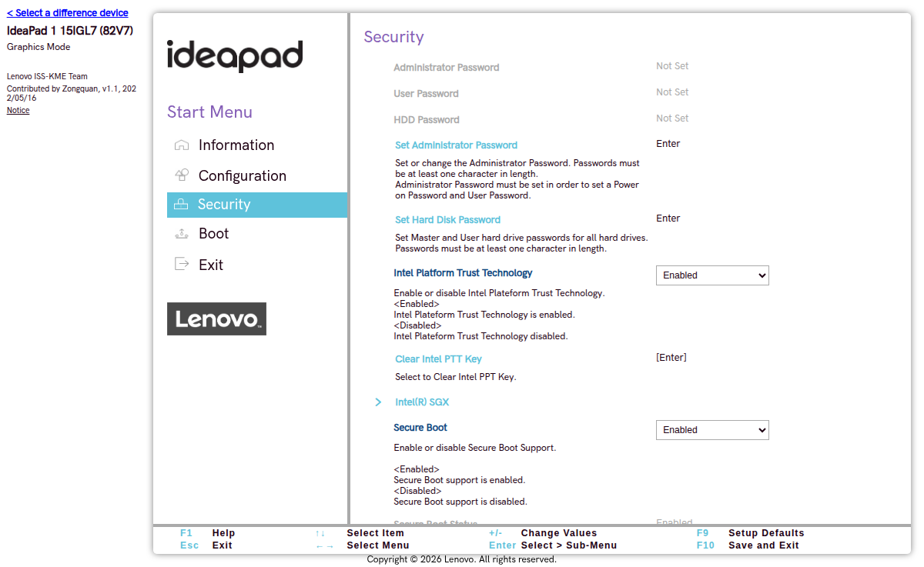The height and width of the screenshot is (567, 924).
Task: Click the Security lock icon in sidebar
Action: [181, 205]
